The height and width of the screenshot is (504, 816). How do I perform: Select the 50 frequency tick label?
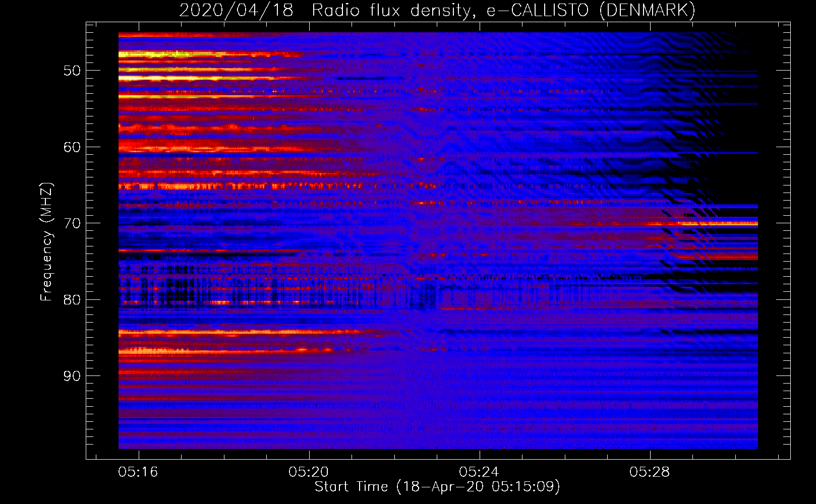(x=72, y=71)
